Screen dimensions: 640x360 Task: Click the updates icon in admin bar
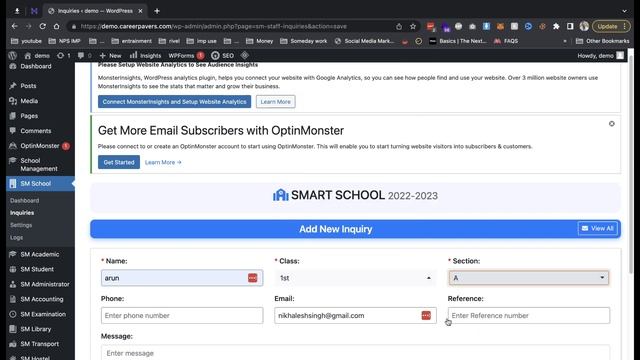[x=64, y=56]
